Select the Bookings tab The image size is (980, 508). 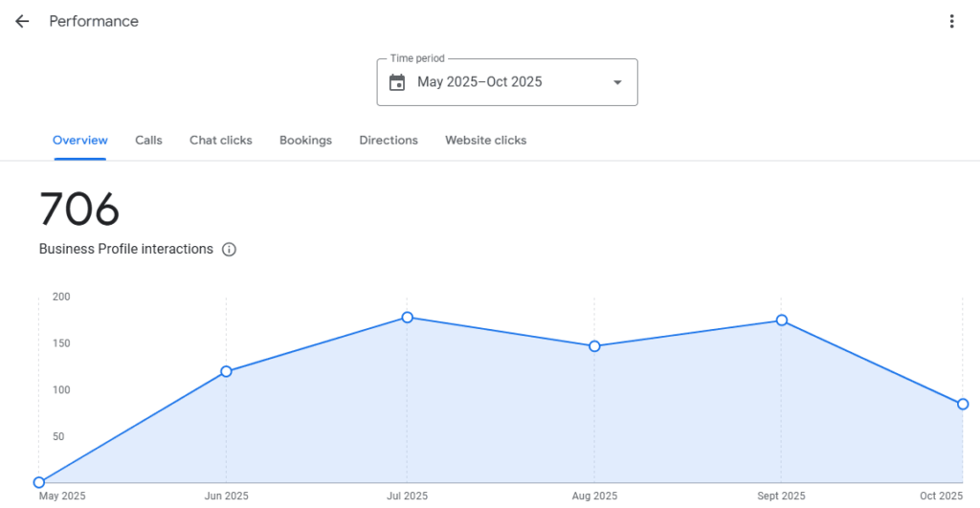click(x=305, y=141)
